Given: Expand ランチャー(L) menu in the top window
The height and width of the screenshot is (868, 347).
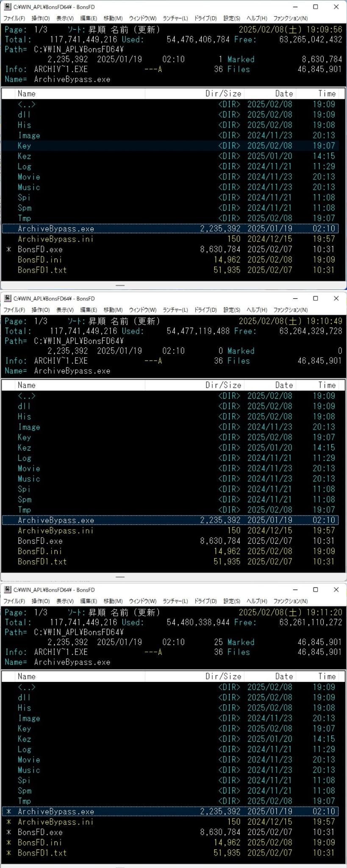Looking at the screenshot, I should coord(175,19).
